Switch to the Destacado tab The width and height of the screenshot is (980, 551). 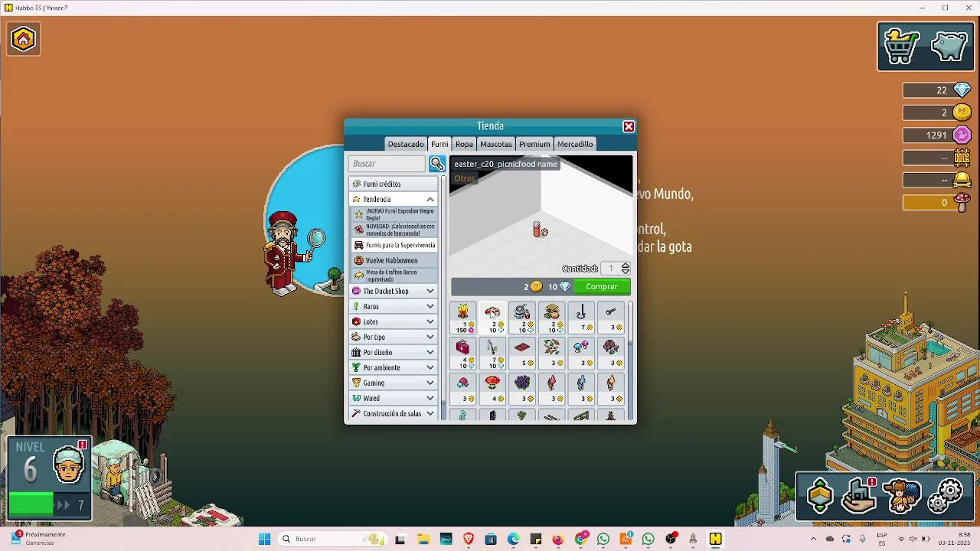click(406, 144)
